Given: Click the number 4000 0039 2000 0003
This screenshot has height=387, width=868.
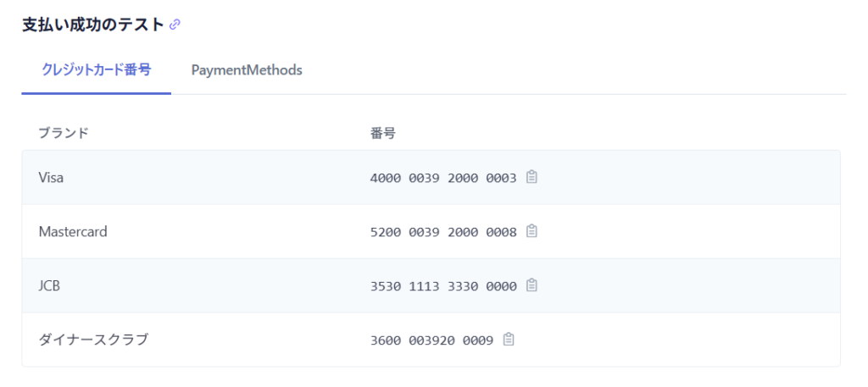Looking at the screenshot, I should (x=443, y=178).
